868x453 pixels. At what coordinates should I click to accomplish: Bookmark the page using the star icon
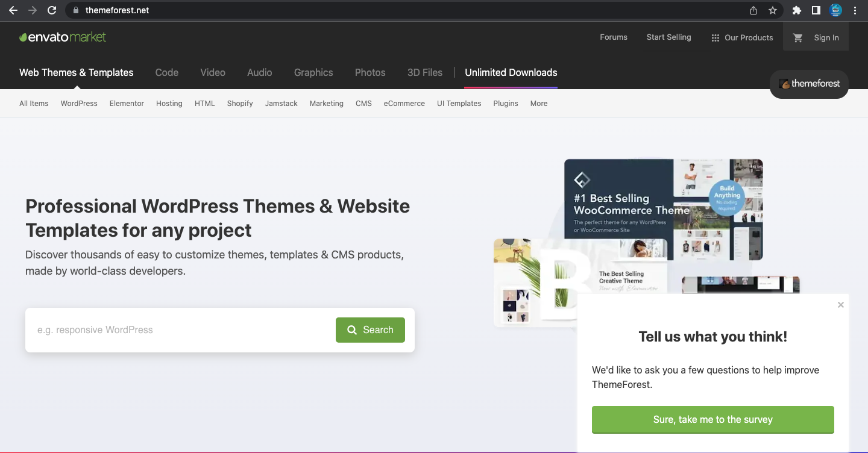click(x=773, y=10)
